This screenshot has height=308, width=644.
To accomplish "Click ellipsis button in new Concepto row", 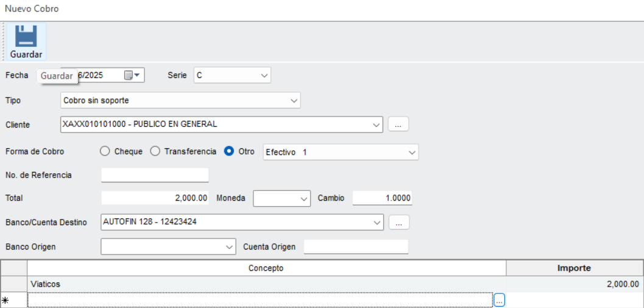I will click(x=500, y=301).
